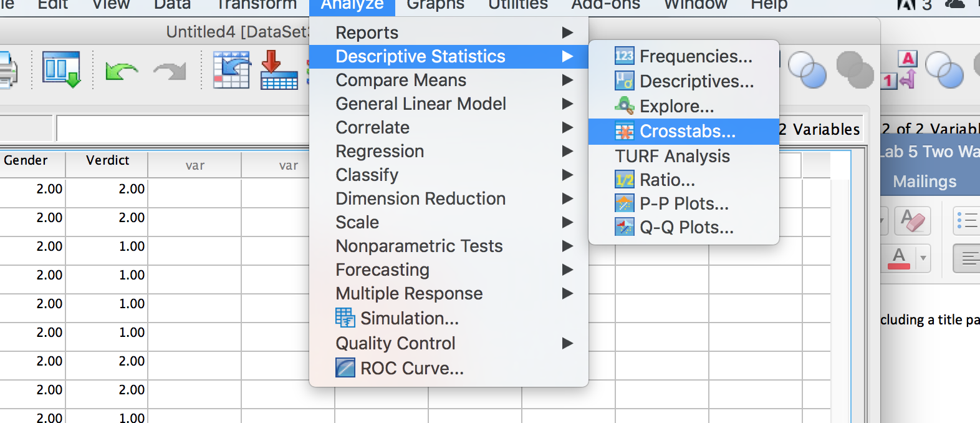The width and height of the screenshot is (980, 423).
Task: Click the Frequencies icon in the submenu
Action: click(624, 56)
